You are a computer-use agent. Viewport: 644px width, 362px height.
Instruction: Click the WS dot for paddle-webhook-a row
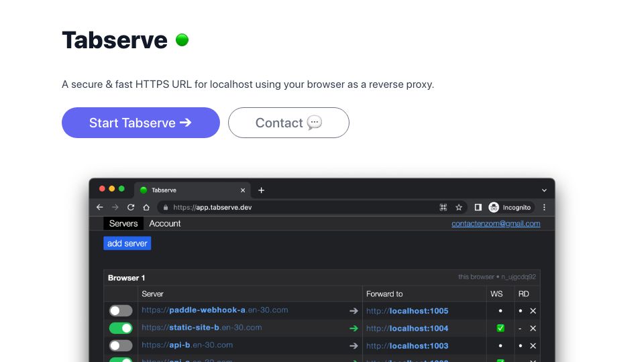point(500,310)
